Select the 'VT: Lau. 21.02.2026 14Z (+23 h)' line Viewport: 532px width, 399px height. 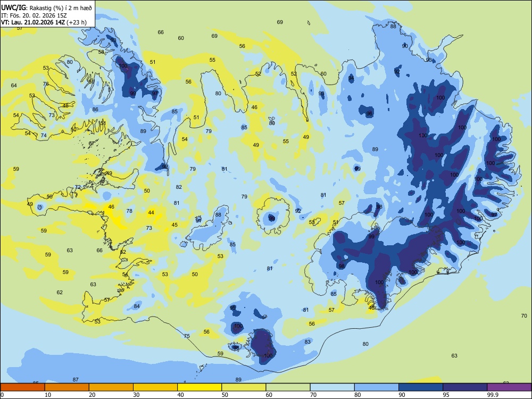(44, 23)
